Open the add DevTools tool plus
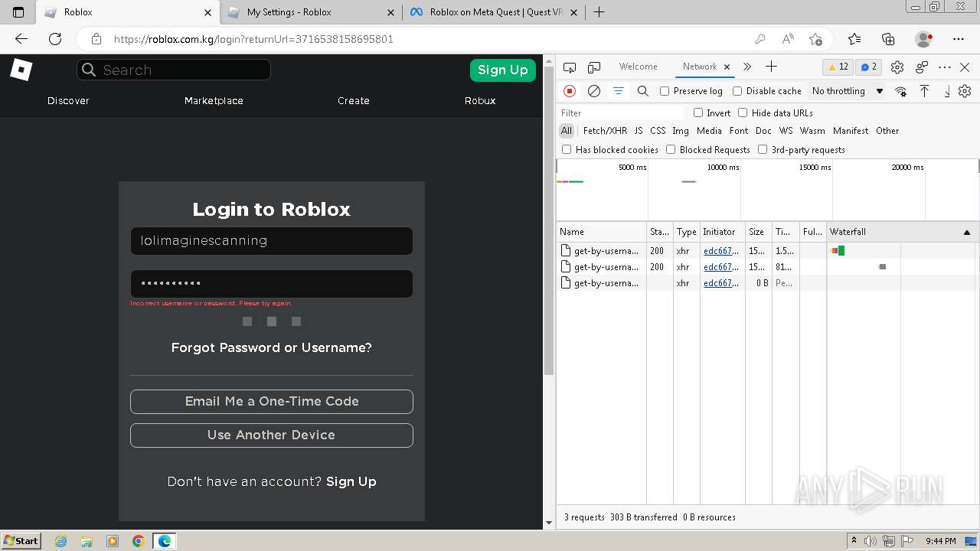 (x=771, y=67)
